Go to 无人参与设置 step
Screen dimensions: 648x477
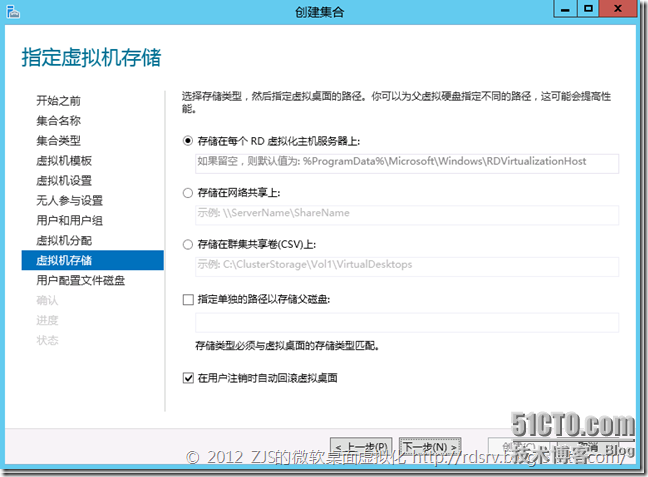pyautogui.click(x=69, y=200)
